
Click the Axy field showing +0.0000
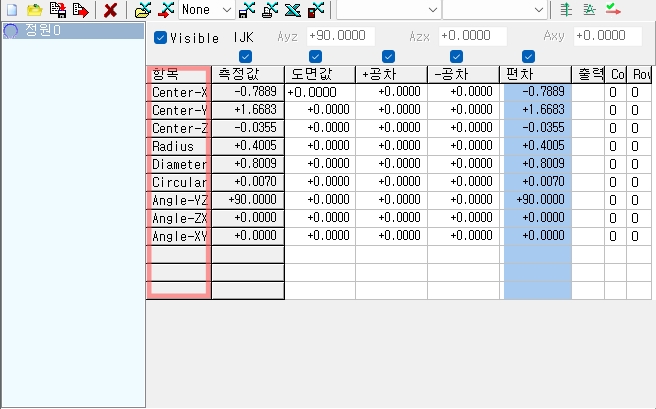(607, 36)
